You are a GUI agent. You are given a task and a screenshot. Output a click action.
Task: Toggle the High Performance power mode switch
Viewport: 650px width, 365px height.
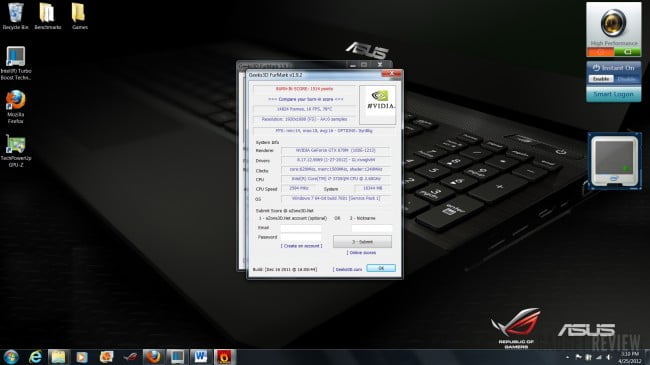[614, 52]
